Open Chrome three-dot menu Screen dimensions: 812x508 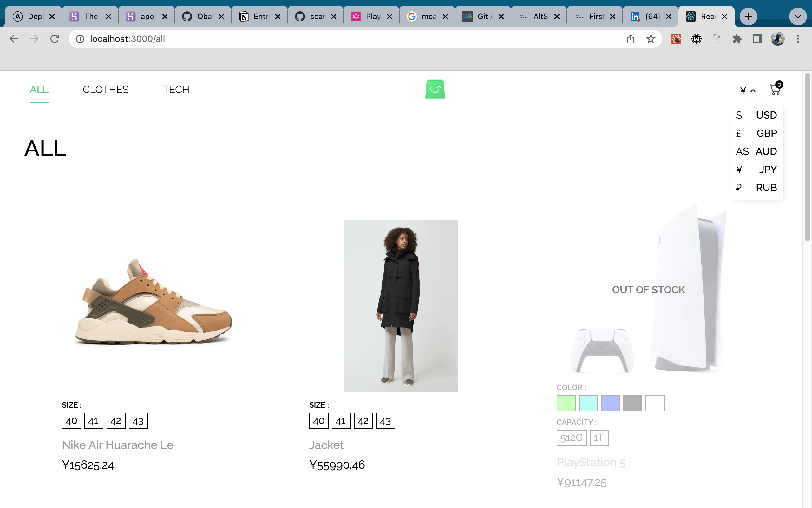798,39
